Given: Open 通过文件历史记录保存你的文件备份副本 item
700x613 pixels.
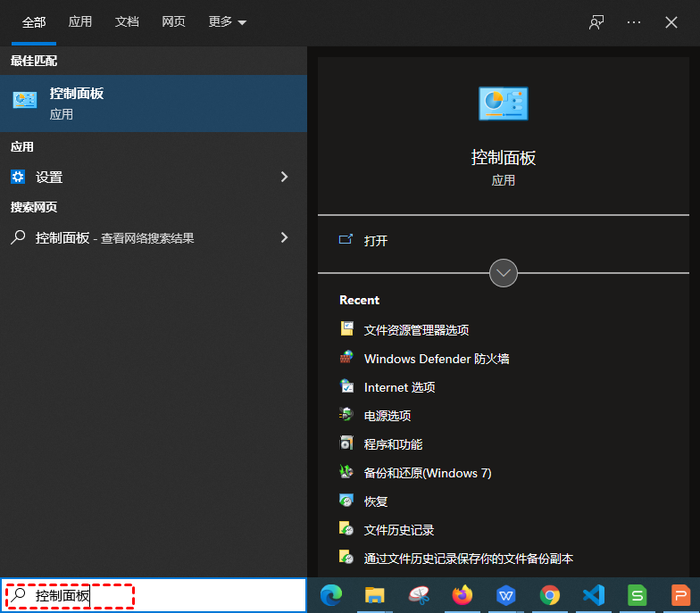Looking at the screenshot, I should point(468,559).
